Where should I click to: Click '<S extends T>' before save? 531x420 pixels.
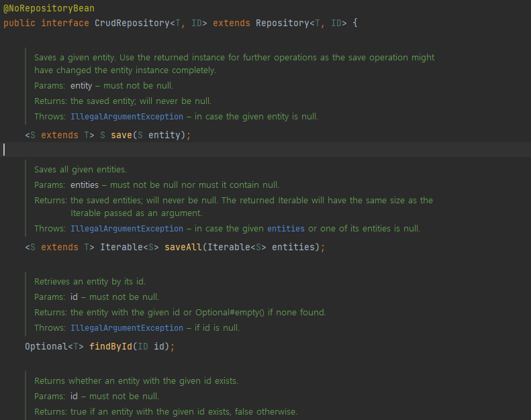[60, 135]
